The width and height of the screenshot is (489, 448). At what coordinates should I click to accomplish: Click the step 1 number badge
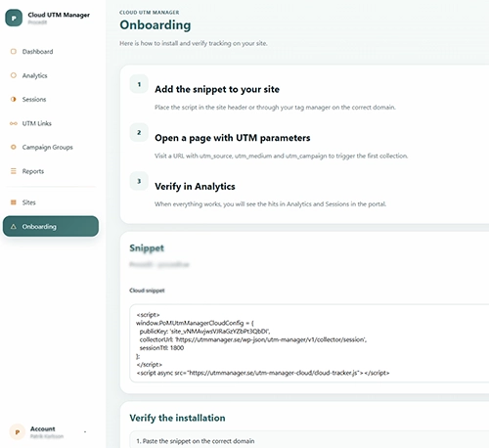tap(139, 84)
